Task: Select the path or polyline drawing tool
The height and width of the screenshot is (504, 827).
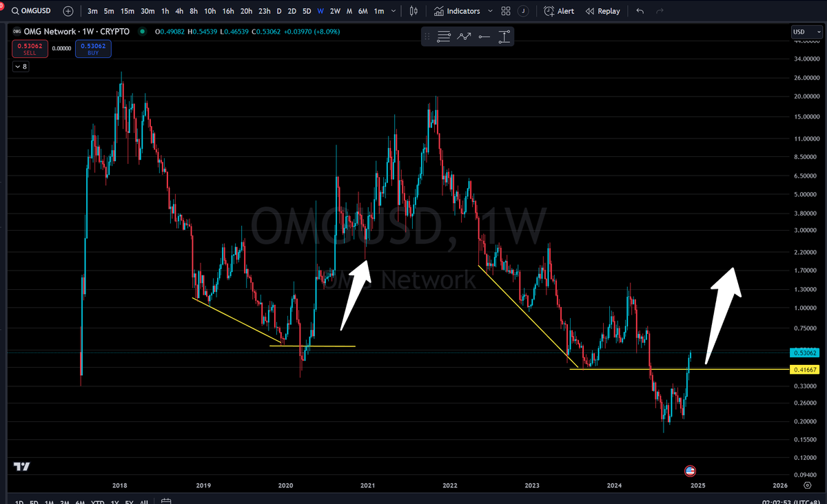Action: [x=464, y=36]
